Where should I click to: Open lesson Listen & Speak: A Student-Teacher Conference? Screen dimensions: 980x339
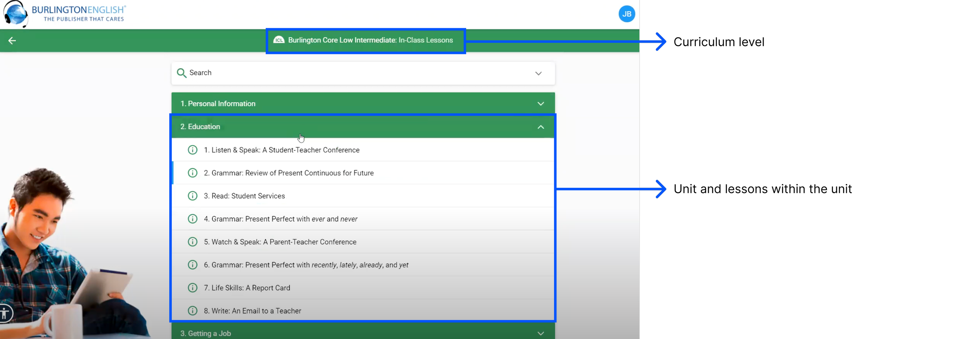pos(363,150)
